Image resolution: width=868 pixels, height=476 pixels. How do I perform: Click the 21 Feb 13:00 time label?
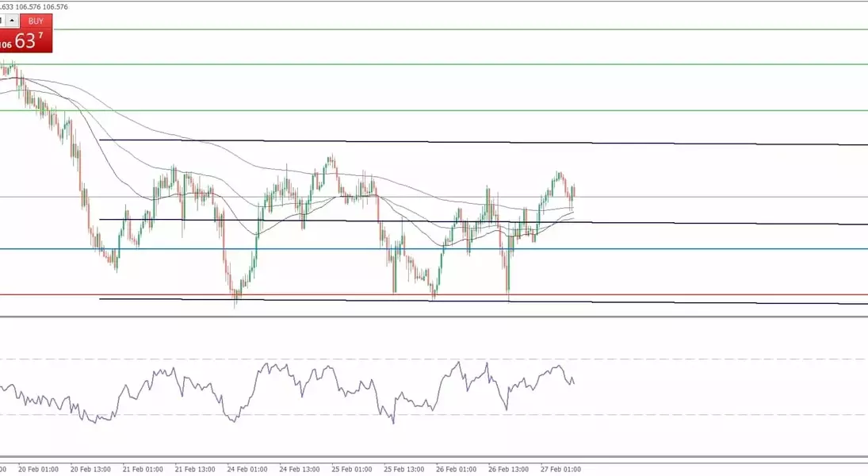click(x=194, y=469)
